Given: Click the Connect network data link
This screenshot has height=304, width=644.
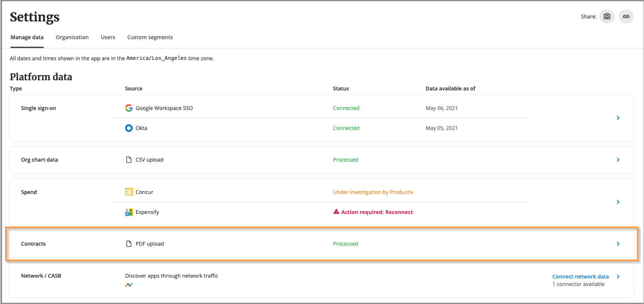Looking at the screenshot, I should point(580,276).
